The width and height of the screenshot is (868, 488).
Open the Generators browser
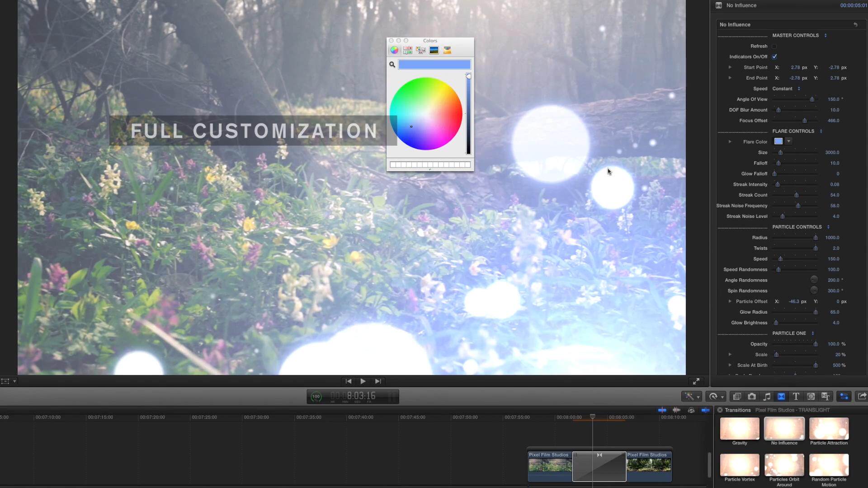pyautogui.click(x=811, y=397)
